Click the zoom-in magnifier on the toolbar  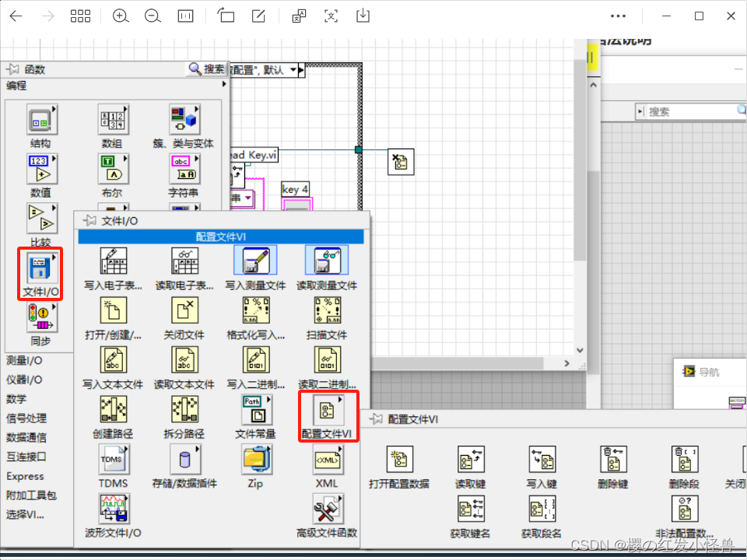tap(121, 16)
